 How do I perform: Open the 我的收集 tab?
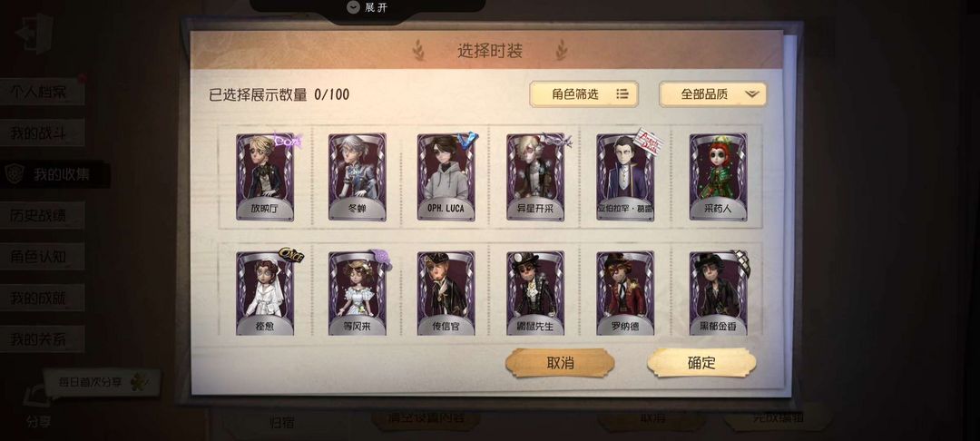[x=55, y=174]
